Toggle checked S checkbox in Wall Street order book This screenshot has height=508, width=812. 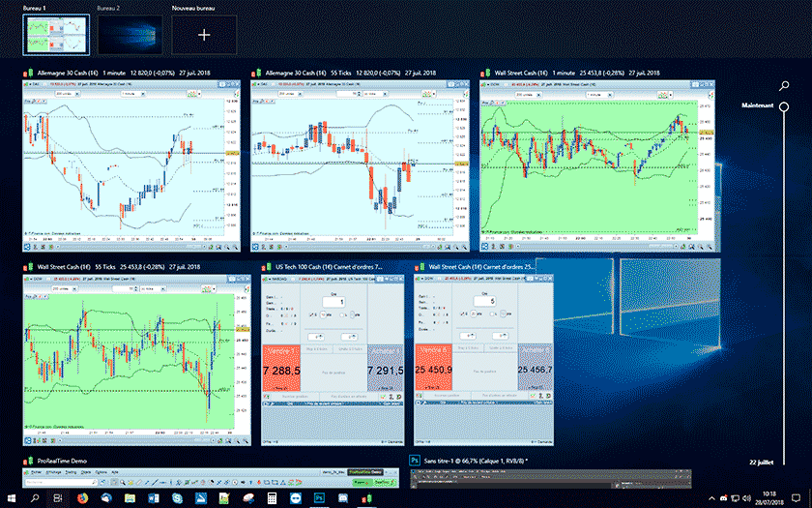point(462,314)
